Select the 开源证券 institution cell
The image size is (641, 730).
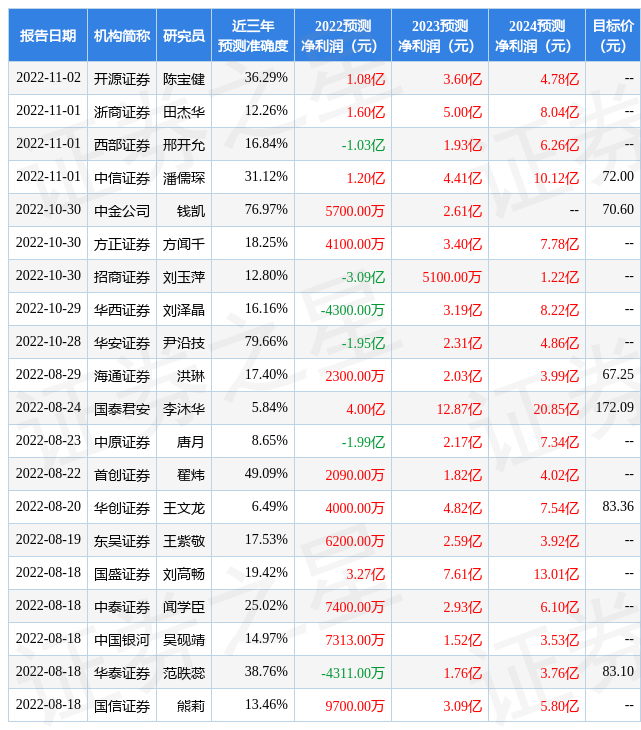pos(122,79)
